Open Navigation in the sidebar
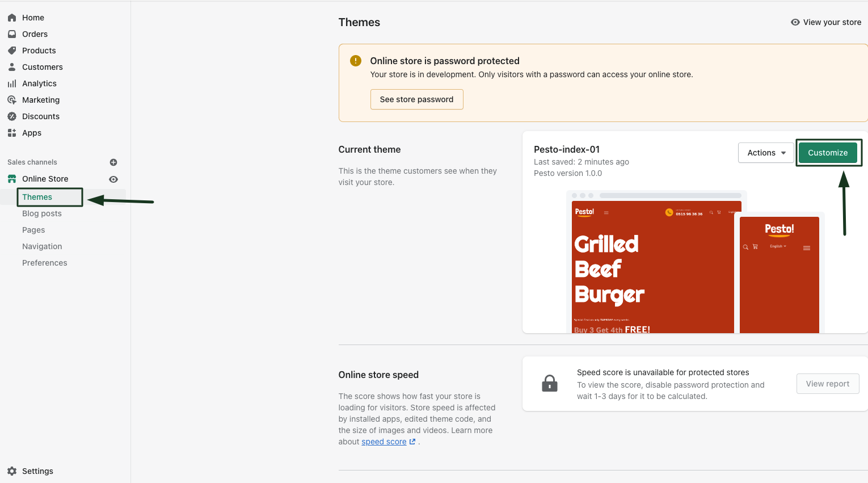 42,246
